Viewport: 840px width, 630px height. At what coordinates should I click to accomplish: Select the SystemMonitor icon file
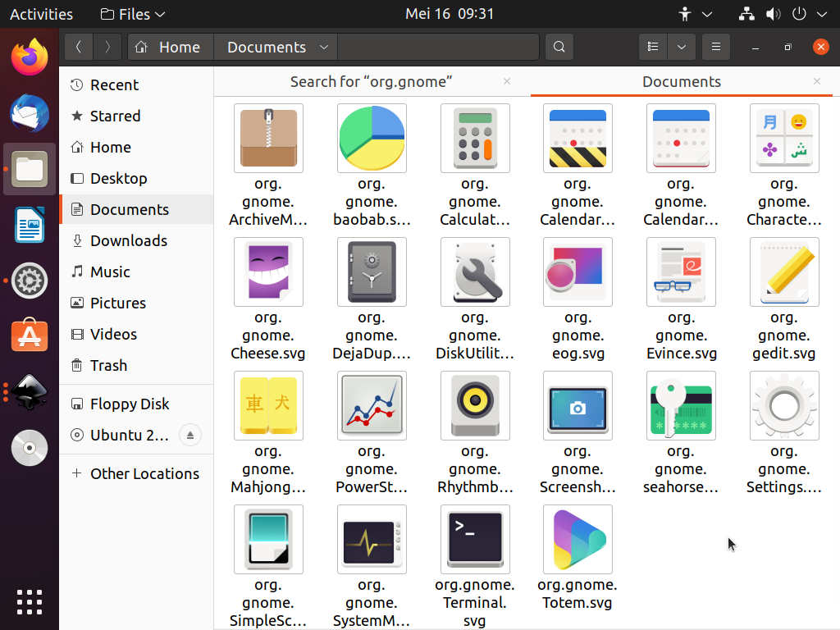click(372, 540)
